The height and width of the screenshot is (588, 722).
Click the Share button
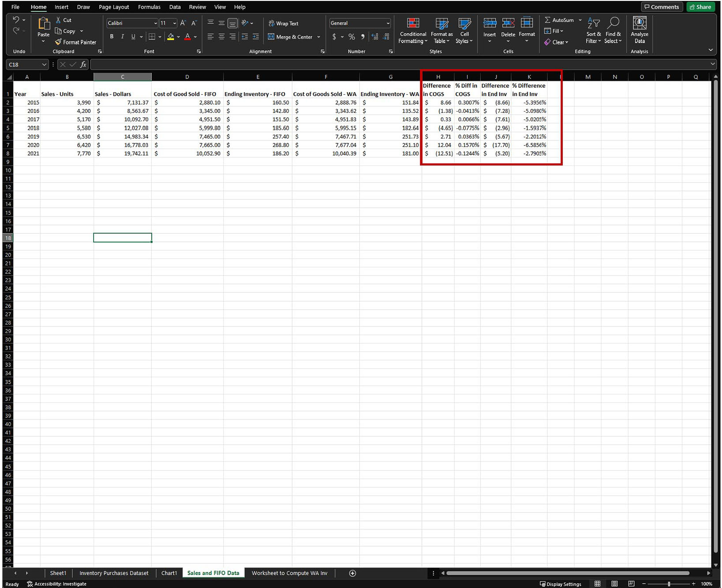tap(700, 7)
